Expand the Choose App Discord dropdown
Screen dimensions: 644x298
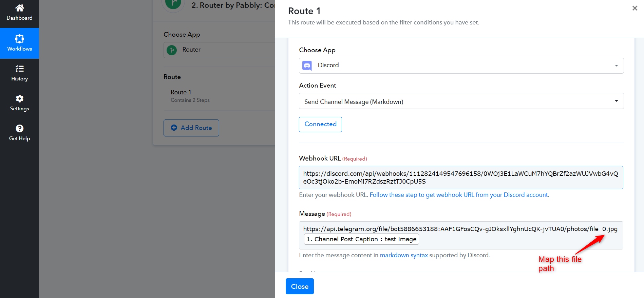(461, 66)
